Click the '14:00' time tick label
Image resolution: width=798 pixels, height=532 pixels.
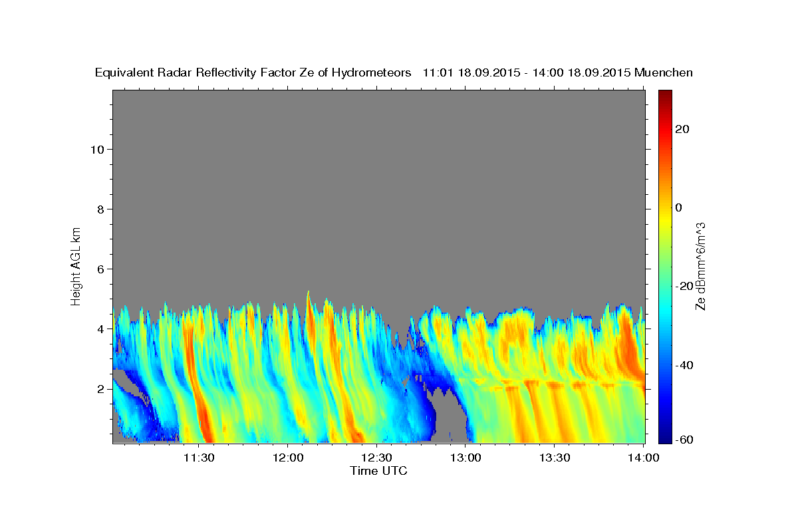coord(644,458)
